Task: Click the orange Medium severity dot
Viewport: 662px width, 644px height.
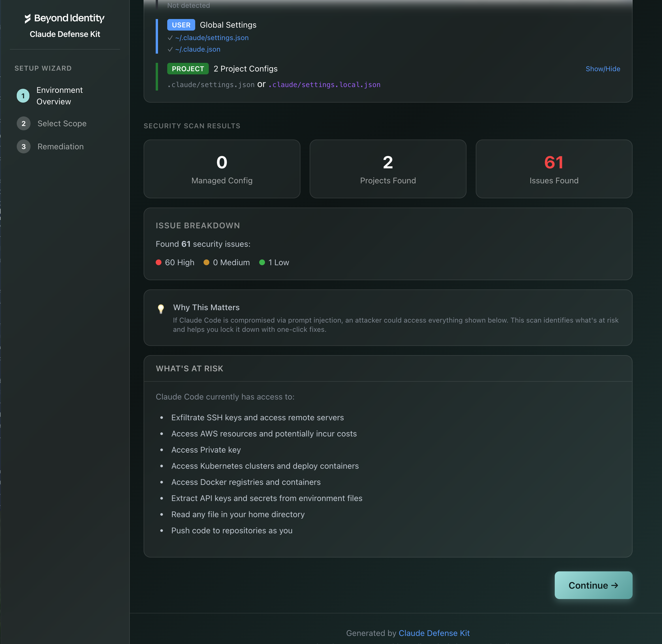Action: coord(206,262)
